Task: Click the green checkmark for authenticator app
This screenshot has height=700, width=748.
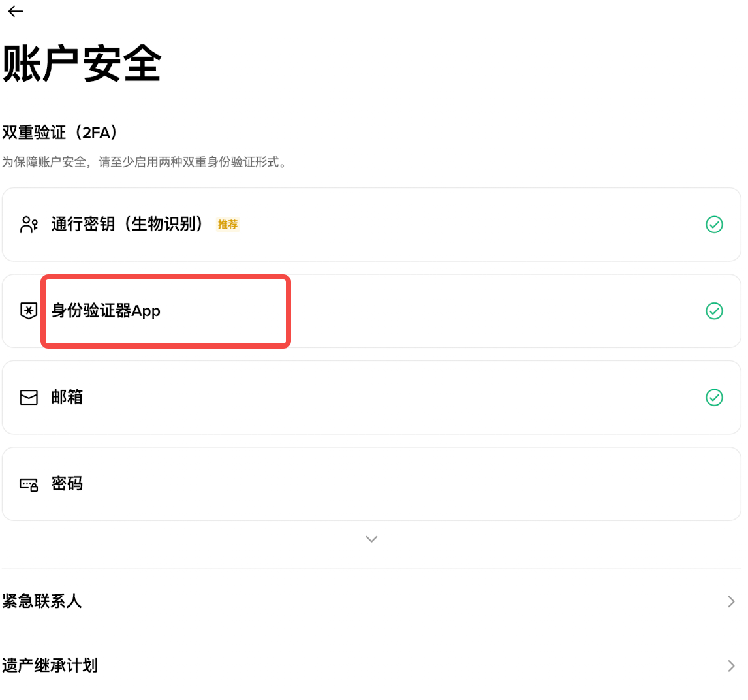Action: (714, 311)
